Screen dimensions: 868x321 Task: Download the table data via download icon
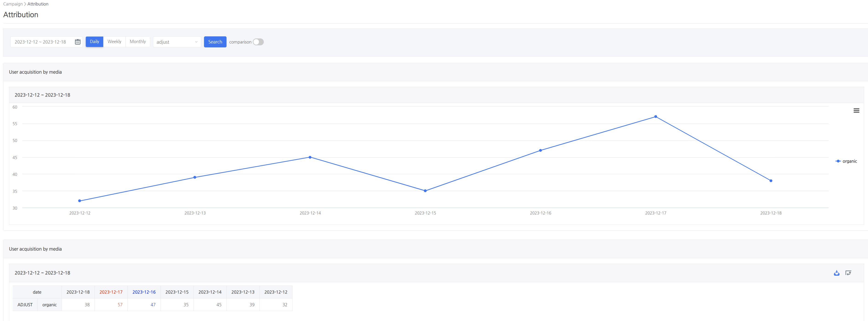[837, 273]
